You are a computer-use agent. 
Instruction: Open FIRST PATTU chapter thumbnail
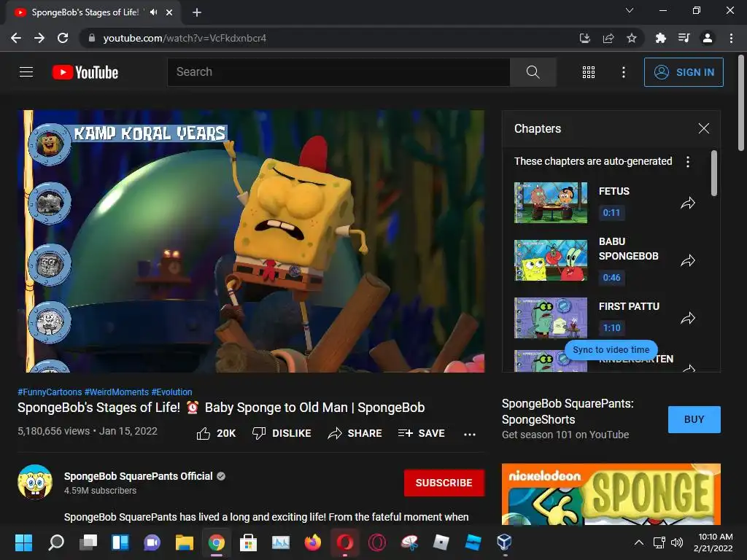[x=551, y=318]
